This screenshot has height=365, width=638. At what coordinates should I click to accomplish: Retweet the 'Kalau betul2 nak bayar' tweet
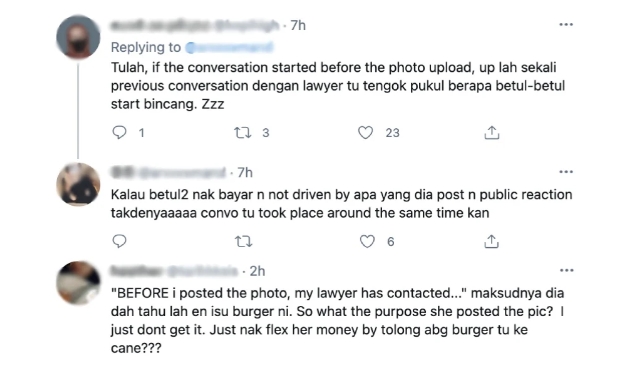click(x=244, y=242)
